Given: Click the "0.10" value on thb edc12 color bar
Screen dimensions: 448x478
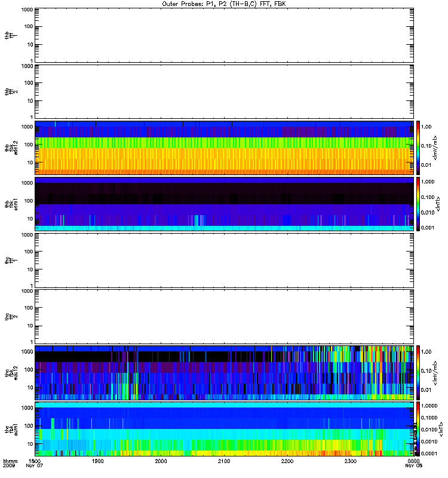Looking at the screenshot, I should point(426,146).
